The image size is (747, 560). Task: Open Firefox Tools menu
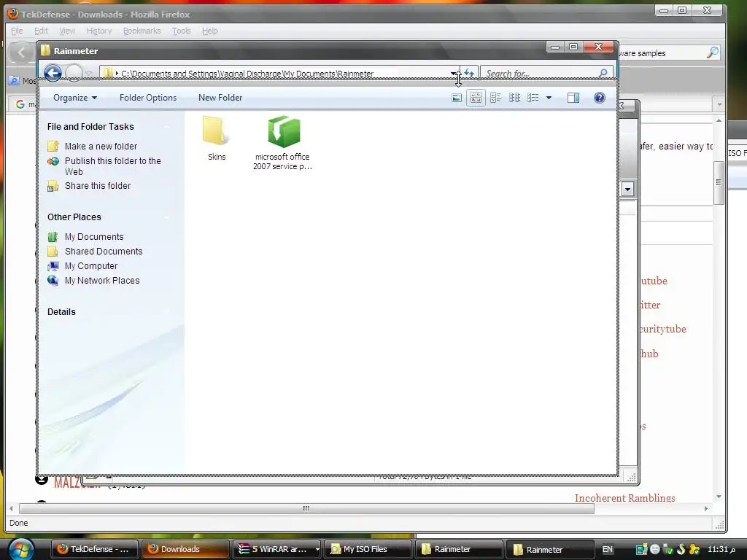[x=182, y=31]
